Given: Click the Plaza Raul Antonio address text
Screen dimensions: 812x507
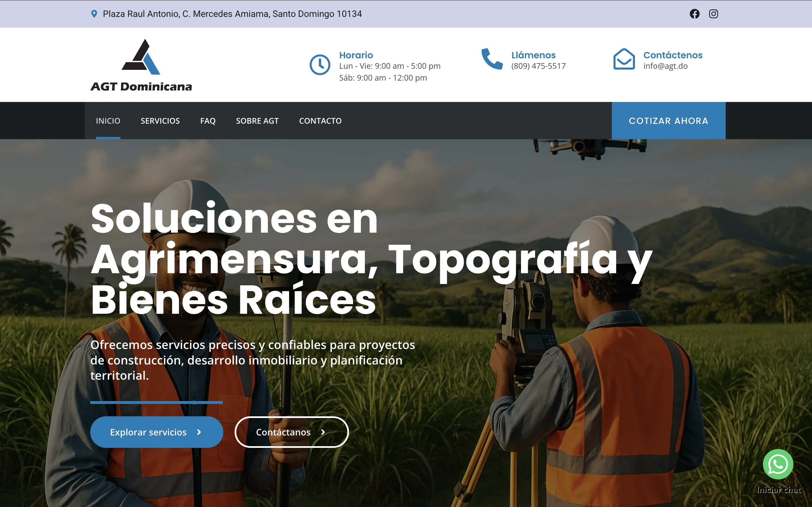Looking at the screenshot, I should (232, 14).
